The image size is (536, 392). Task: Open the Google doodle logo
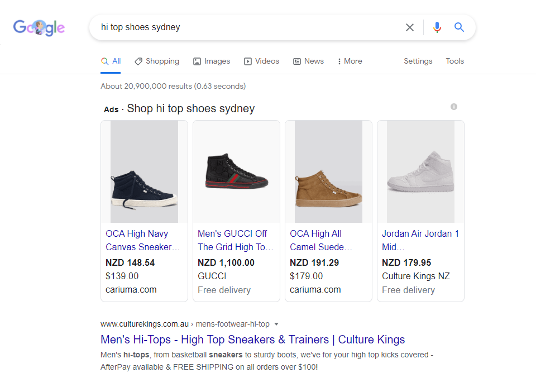(39, 28)
